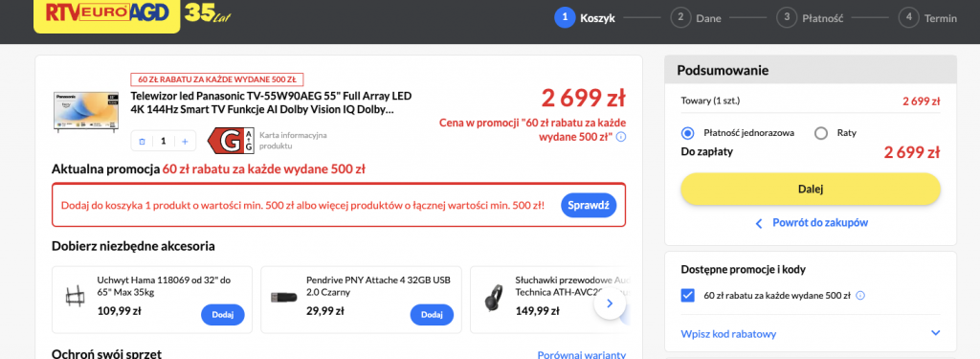Click the PNY pendrive product image
The image size is (980, 359).
[x=283, y=297]
